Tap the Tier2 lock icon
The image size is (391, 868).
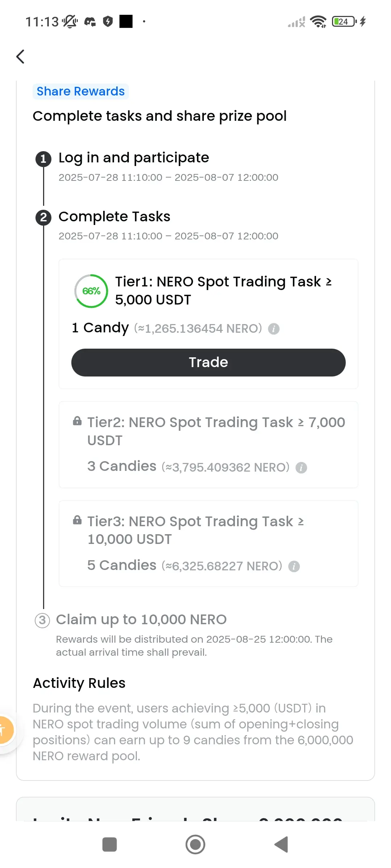(x=77, y=421)
